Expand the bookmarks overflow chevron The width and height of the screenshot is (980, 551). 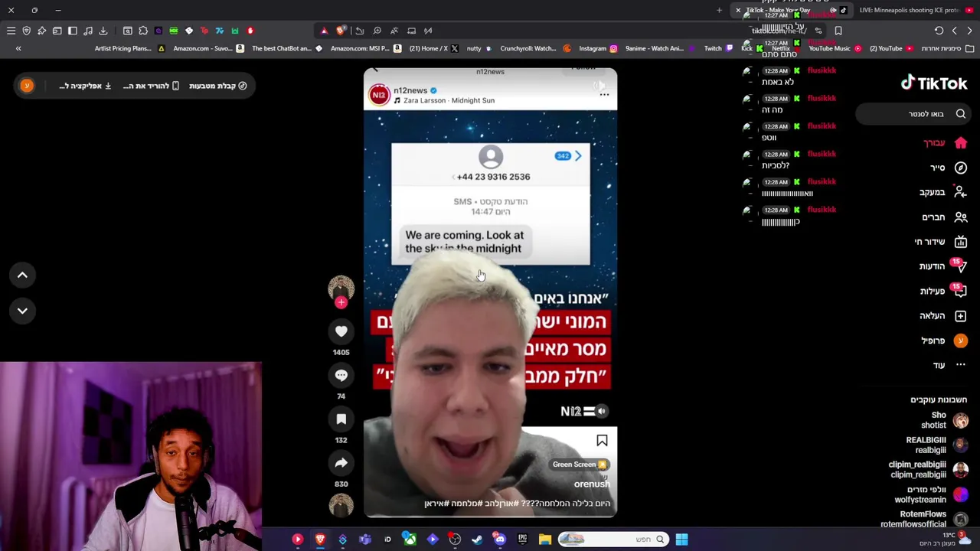click(18, 48)
